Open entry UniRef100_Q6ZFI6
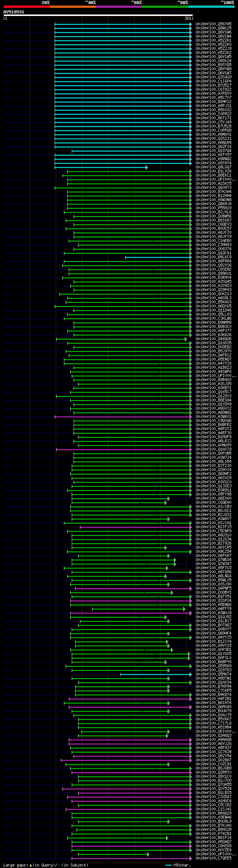The image size is (238, 868). [x=213, y=147]
